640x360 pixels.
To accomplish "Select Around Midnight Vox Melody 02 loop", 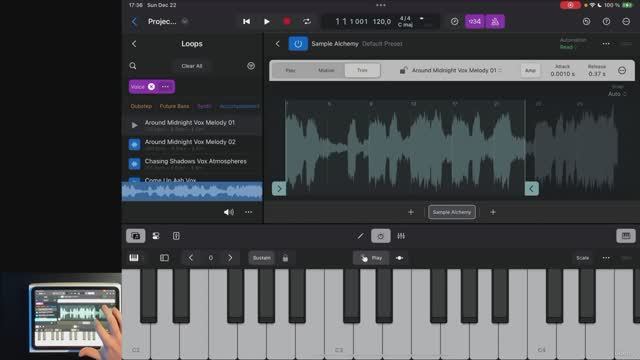I will [x=192, y=144].
